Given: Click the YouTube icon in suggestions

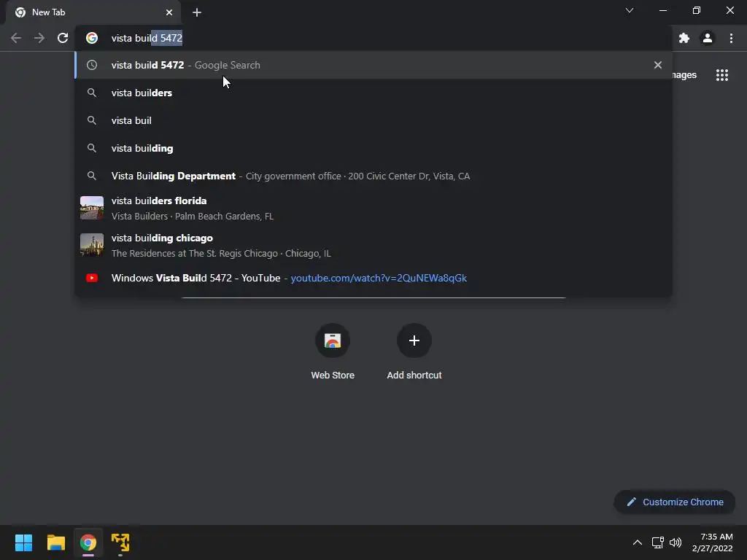Looking at the screenshot, I should [x=92, y=278].
